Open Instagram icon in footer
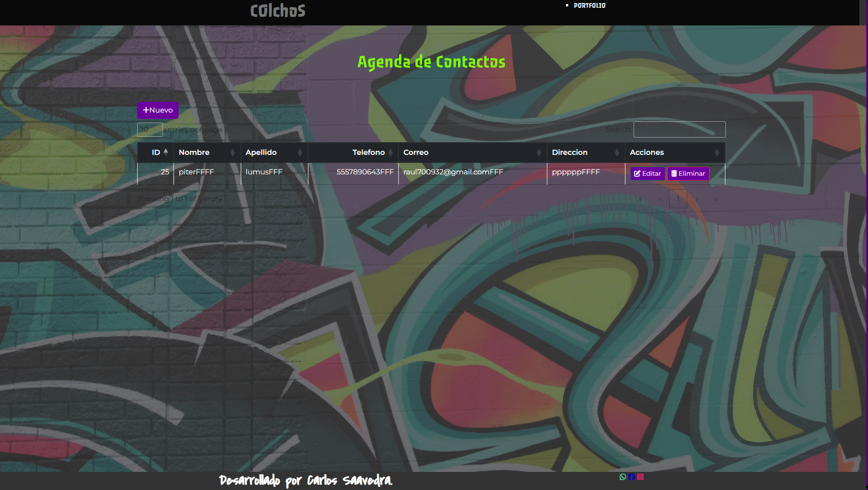Image resolution: width=868 pixels, height=490 pixels. pyautogui.click(x=640, y=477)
